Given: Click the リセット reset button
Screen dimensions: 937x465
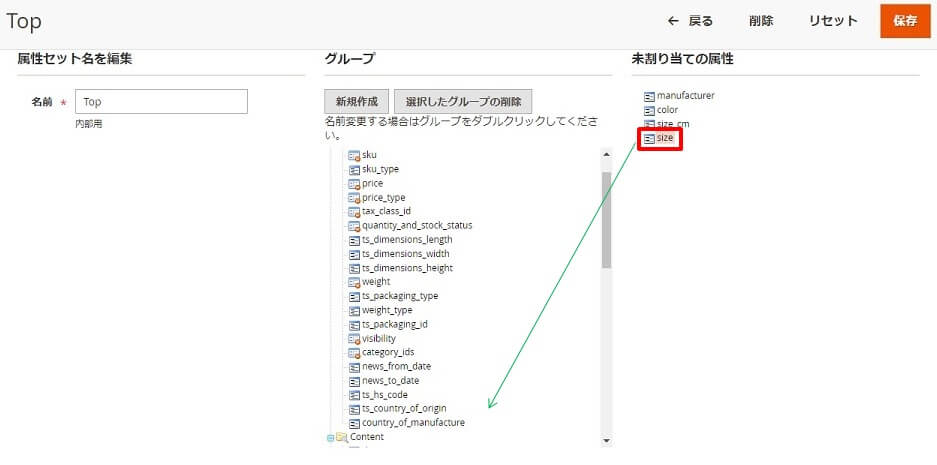Looking at the screenshot, I should point(833,21).
